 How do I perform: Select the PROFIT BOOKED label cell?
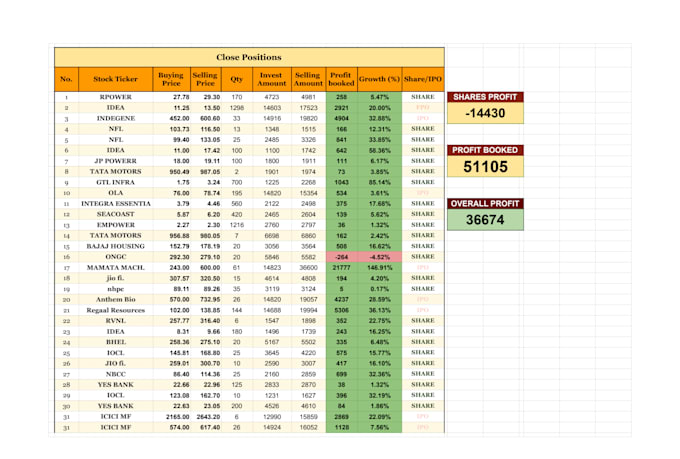coord(485,150)
